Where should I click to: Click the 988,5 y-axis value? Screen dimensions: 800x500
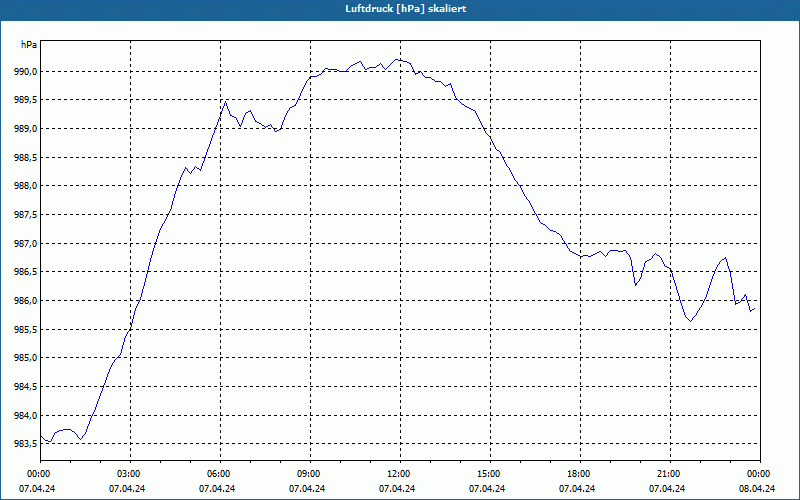coord(26,158)
